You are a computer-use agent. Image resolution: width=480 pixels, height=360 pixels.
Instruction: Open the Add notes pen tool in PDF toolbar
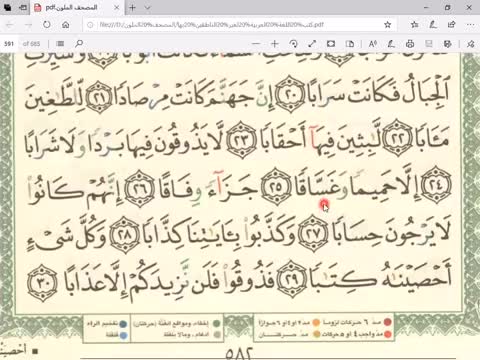pos(391,44)
